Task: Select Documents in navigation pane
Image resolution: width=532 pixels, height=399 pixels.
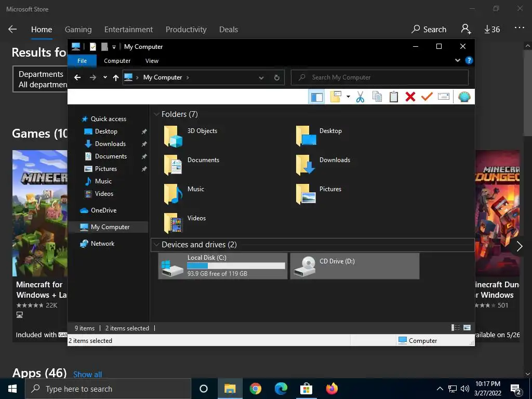Action: [x=111, y=156]
